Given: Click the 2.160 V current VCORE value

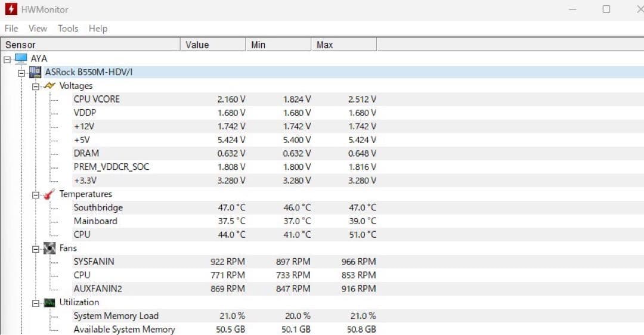Looking at the screenshot, I should click(x=231, y=100).
